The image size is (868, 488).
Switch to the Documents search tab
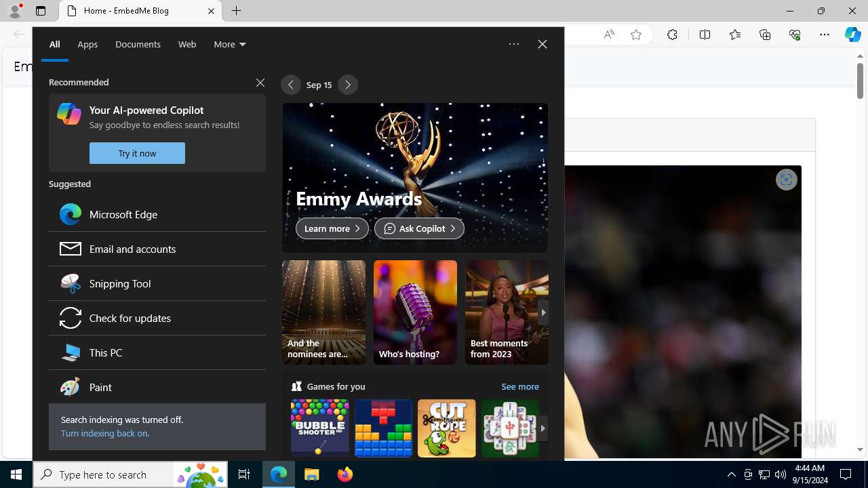(138, 44)
